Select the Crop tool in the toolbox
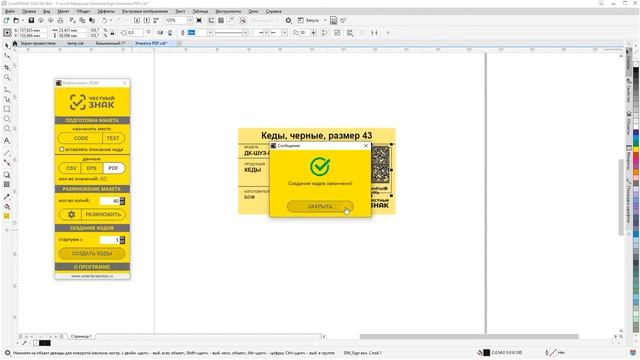Viewport: 640px width, 360px height. (7, 67)
